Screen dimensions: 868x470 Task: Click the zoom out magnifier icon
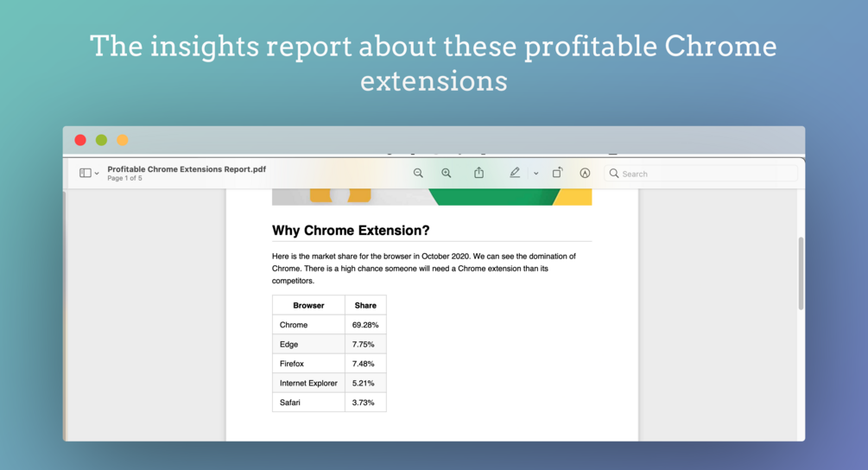click(418, 174)
